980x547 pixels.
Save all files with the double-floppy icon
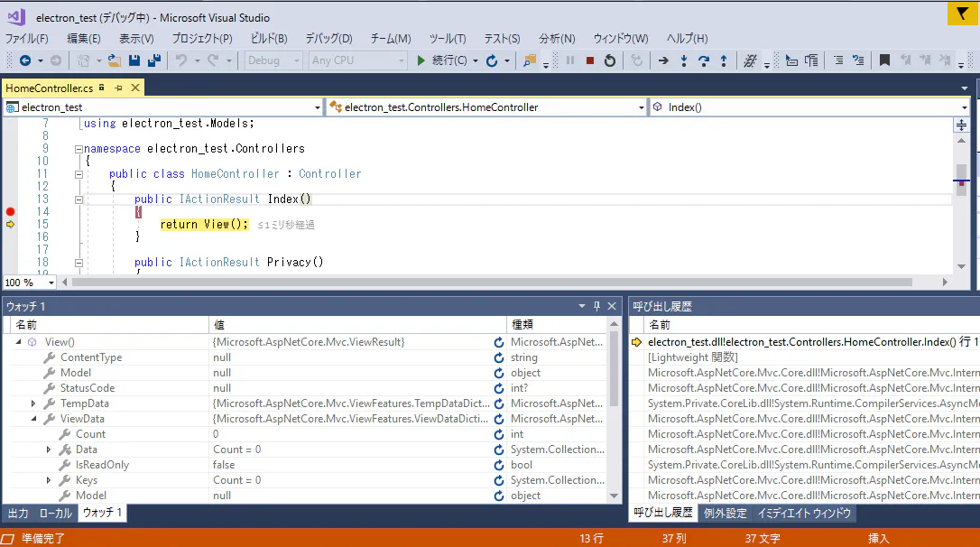(x=154, y=60)
